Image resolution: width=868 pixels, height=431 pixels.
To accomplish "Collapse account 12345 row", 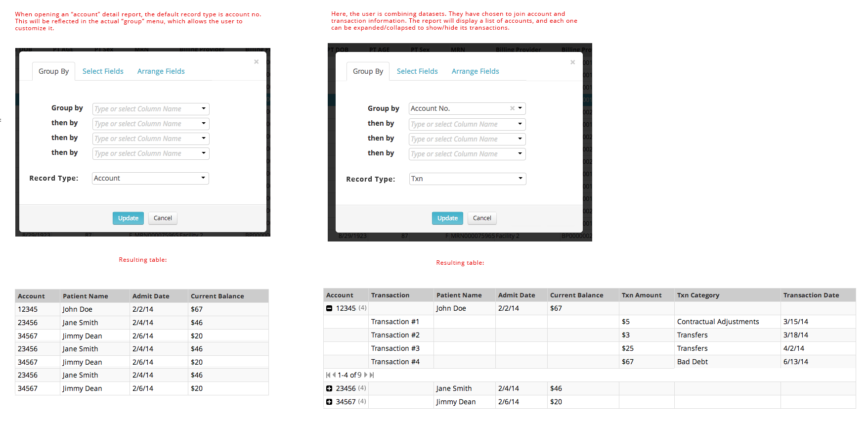I will click(329, 308).
